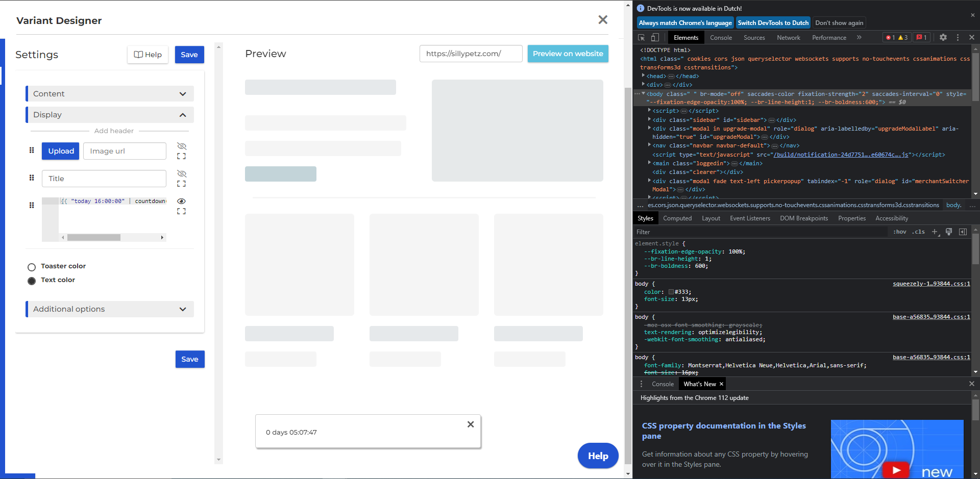Show more DevTools tabs via double chevron
This screenshot has width=980, height=479.
859,37
